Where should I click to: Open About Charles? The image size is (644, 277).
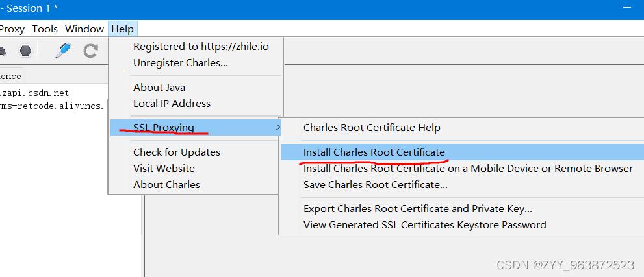coord(166,185)
